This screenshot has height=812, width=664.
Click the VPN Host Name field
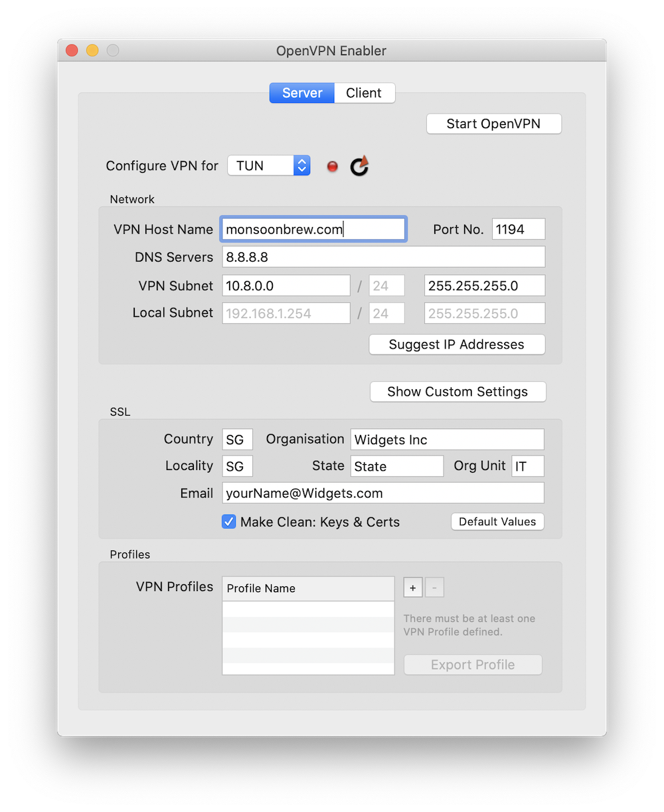click(313, 230)
